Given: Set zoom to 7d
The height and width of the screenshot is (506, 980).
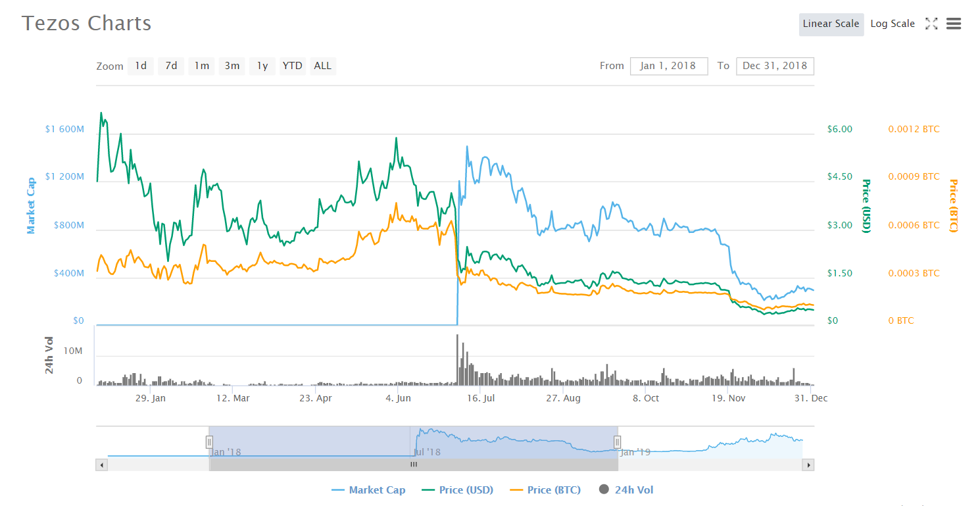Looking at the screenshot, I should coord(171,66).
